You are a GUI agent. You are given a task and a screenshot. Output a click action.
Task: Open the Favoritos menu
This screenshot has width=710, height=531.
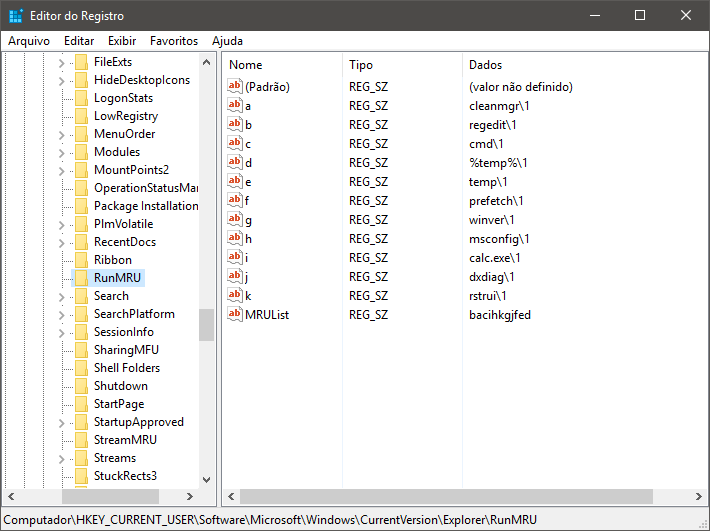tap(174, 41)
